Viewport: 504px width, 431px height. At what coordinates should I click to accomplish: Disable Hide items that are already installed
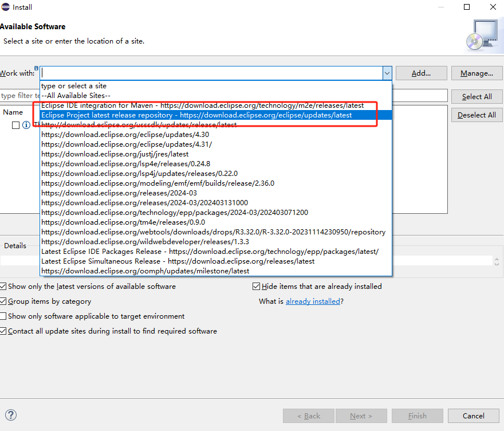tap(257, 286)
